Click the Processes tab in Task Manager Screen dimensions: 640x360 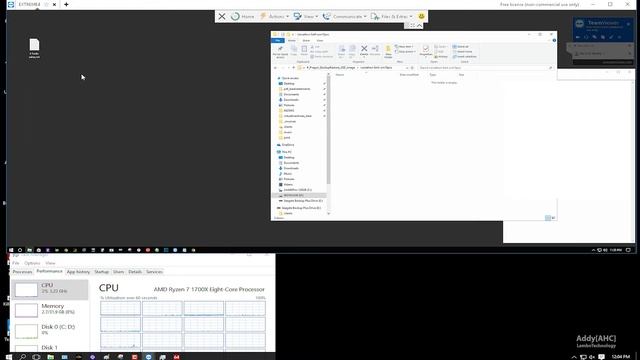click(x=22, y=271)
